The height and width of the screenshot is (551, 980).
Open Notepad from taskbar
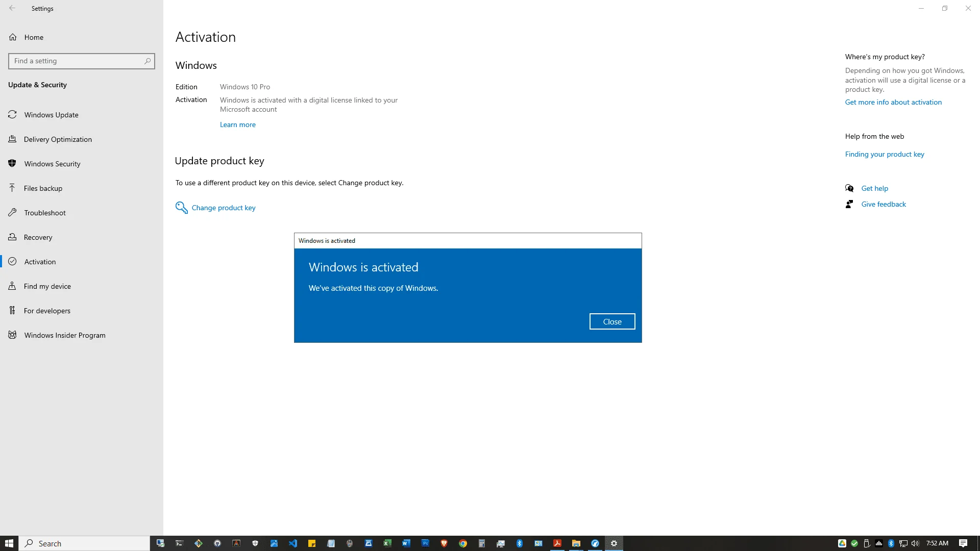pos(331,543)
